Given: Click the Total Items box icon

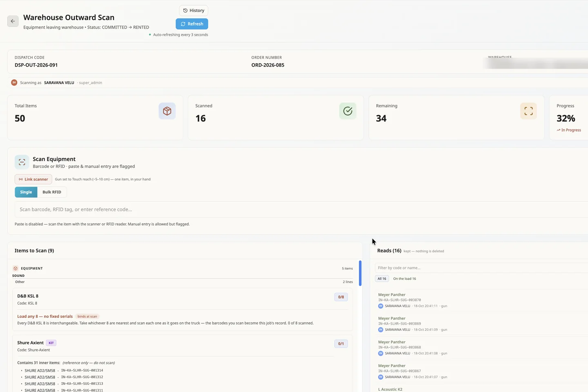Looking at the screenshot, I should [x=167, y=111].
